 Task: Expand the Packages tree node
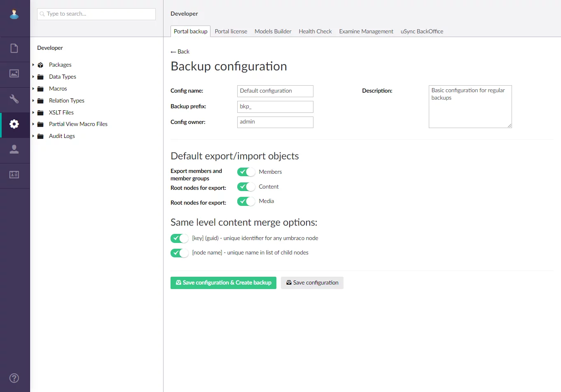tap(33, 65)
